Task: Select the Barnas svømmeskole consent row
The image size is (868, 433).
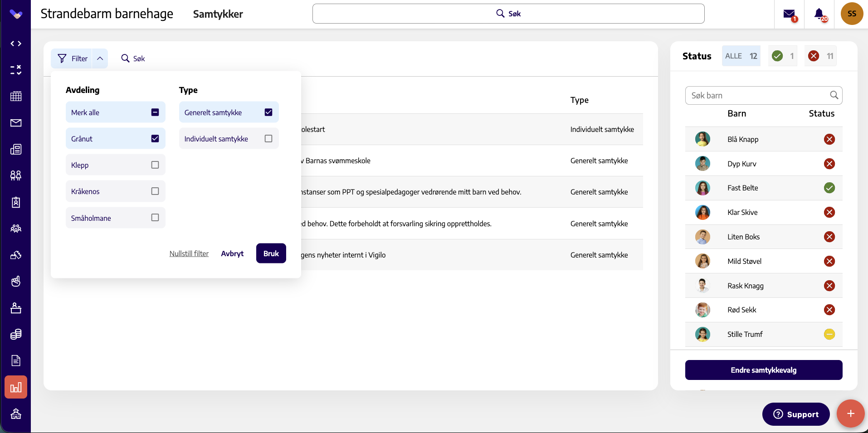Action: point(472,161)
